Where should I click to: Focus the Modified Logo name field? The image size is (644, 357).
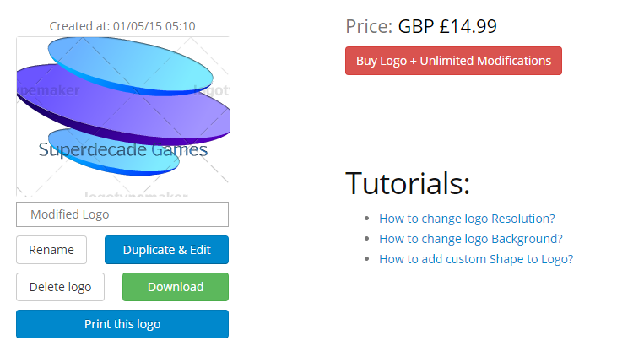(122, 214)
